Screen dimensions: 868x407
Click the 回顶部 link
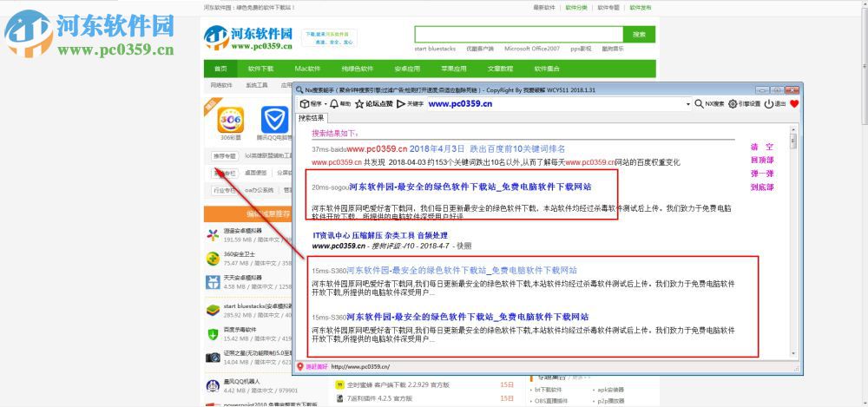762,160
